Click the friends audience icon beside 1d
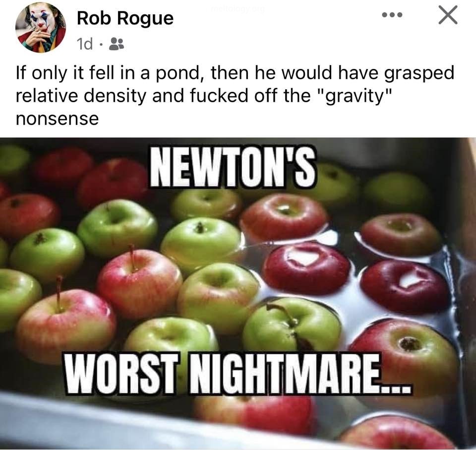476x450 pixels. (116, 44)
